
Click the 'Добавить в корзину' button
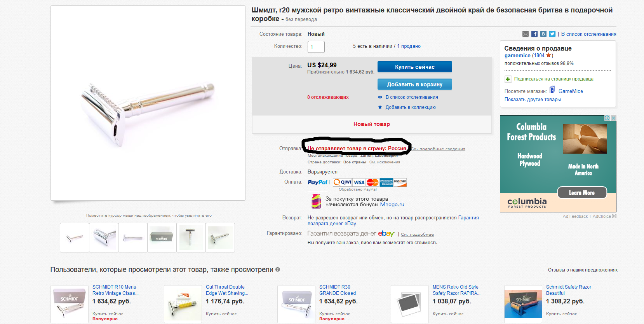(x=415, y=84)
